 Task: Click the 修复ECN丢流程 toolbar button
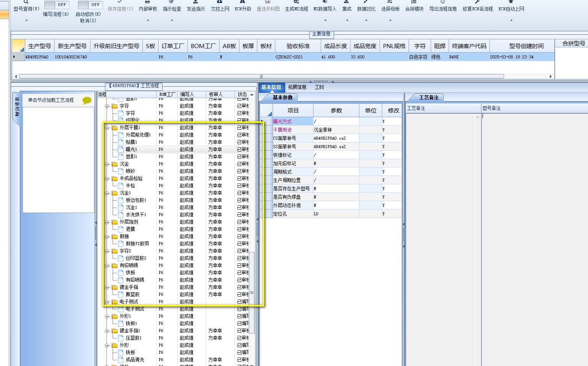tap(478, 6)
